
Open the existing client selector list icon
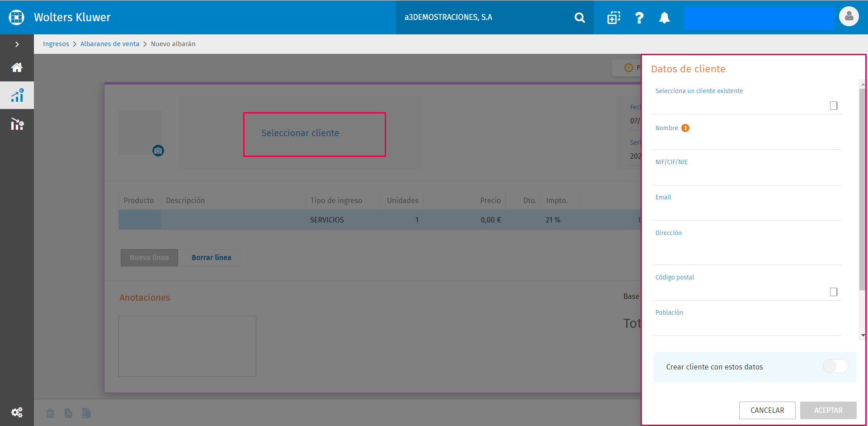[834, 105]
